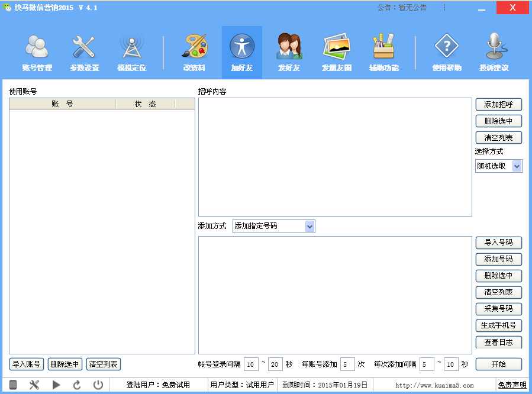Click the 账号 column header
This screenshot has height=394, width=532.
(x=62, y=104)
